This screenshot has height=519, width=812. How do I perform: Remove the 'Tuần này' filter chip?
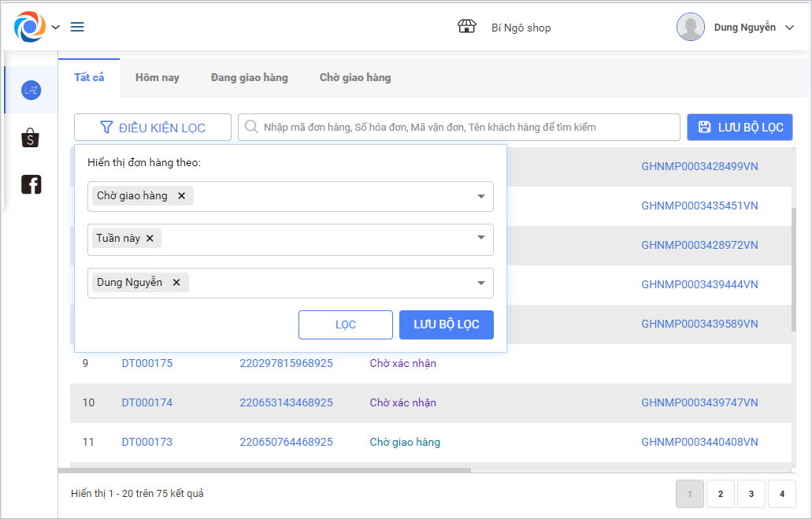pos(150,239)
